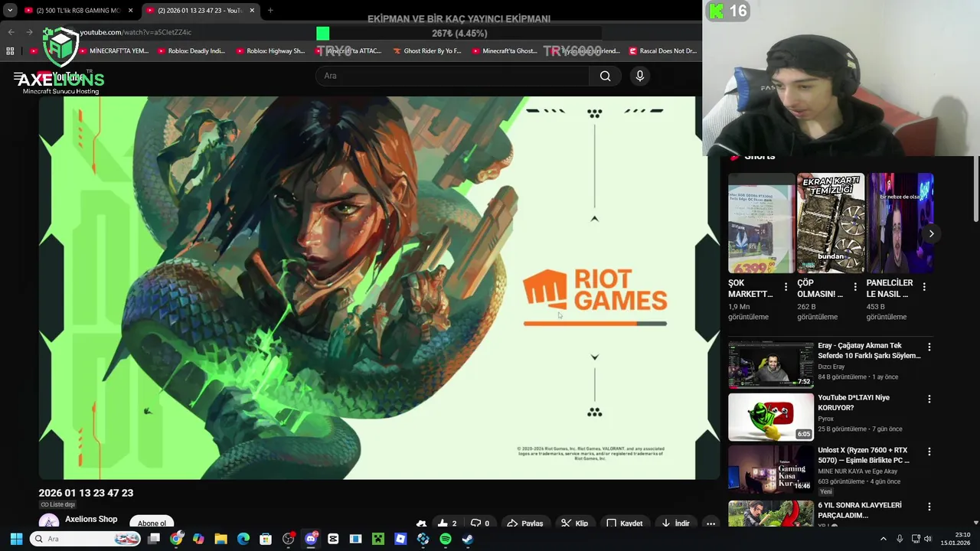Open Discord from the taskbar

311,539
